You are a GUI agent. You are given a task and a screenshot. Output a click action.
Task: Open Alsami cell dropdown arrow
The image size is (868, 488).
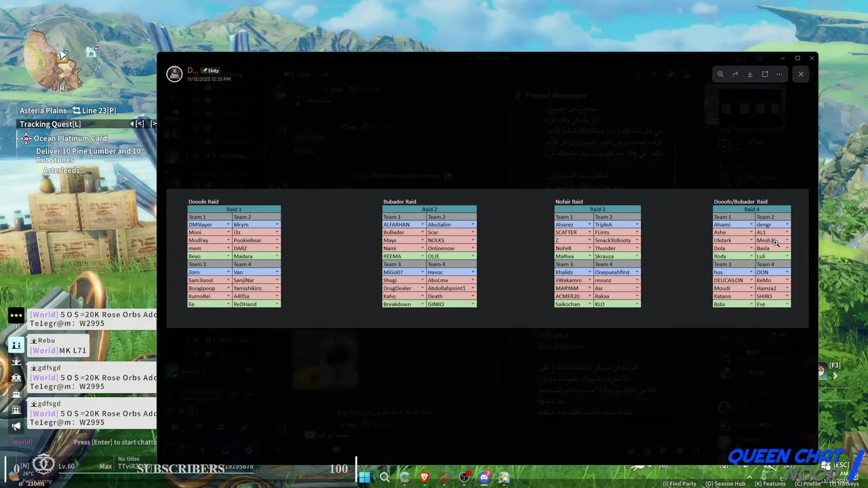click(x=751, y=224)
